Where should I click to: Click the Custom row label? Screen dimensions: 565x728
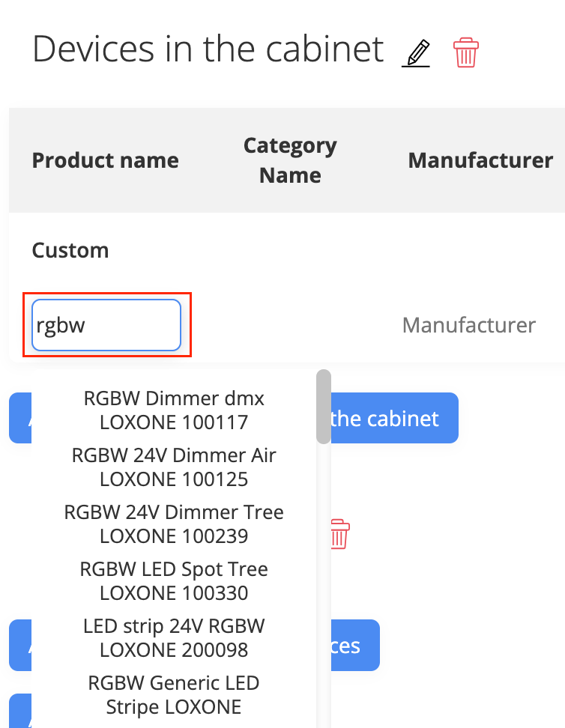pyautogui.click(x=70, y=251)
